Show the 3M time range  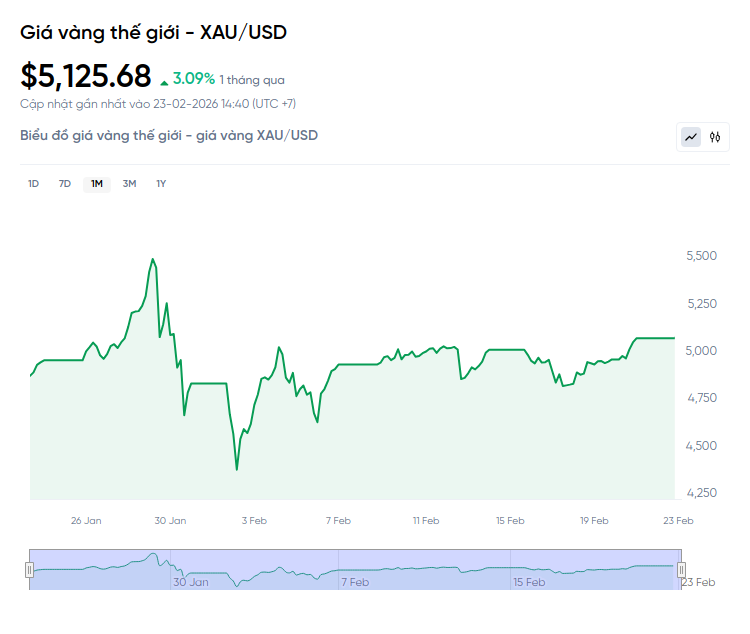click(x=129, y=183)
